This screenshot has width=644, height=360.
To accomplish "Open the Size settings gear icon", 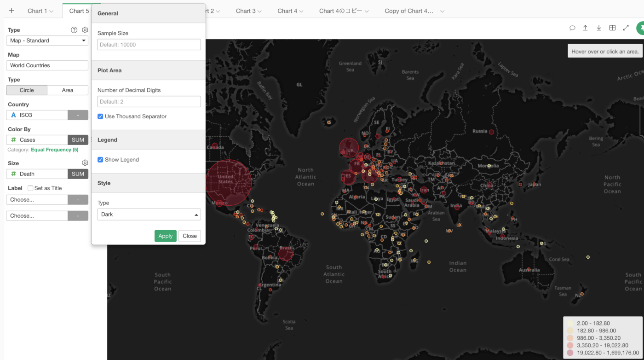I will pyautogui.click(x=85, y=163).
